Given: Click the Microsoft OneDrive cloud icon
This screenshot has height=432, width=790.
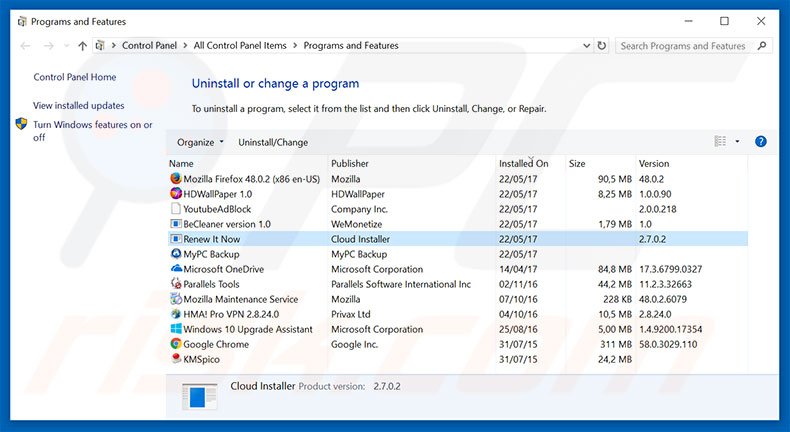Looking at the screenshot, I should [176, 269].
